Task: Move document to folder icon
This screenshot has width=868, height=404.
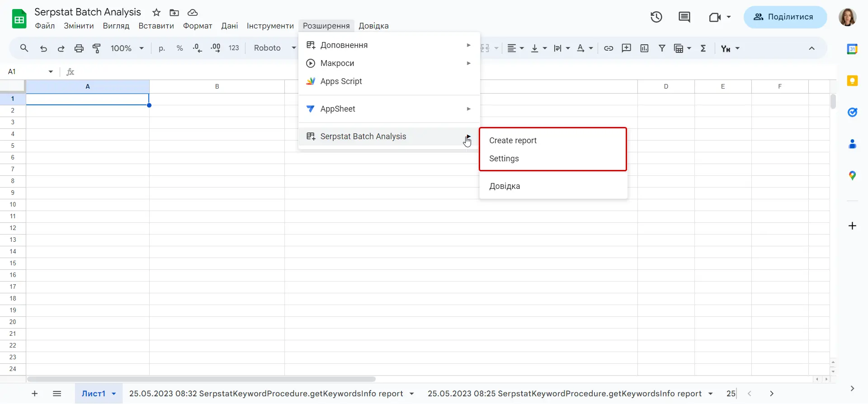Action: pyautogui.click(x=174, y=13)
